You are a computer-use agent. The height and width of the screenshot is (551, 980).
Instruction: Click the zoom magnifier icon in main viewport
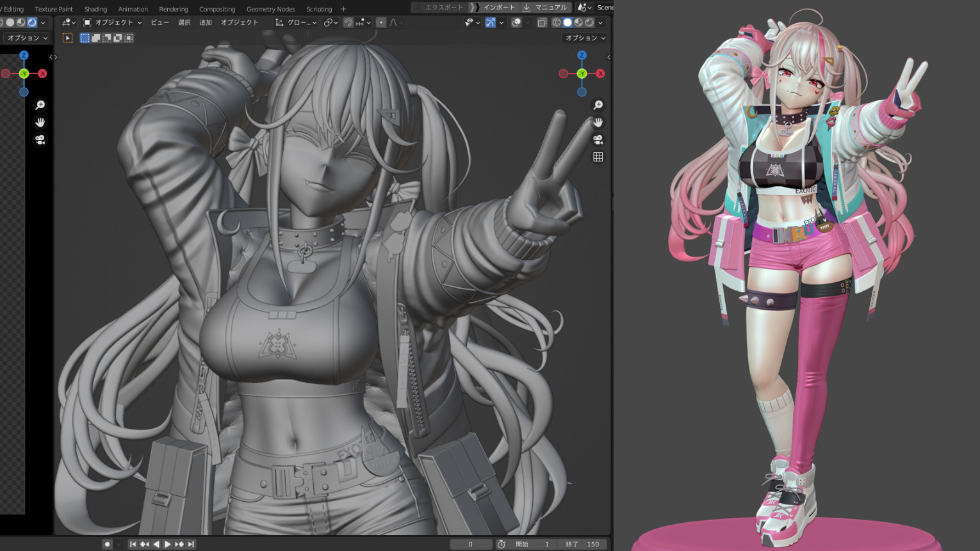pyautogui.click(x=598, y=105)
